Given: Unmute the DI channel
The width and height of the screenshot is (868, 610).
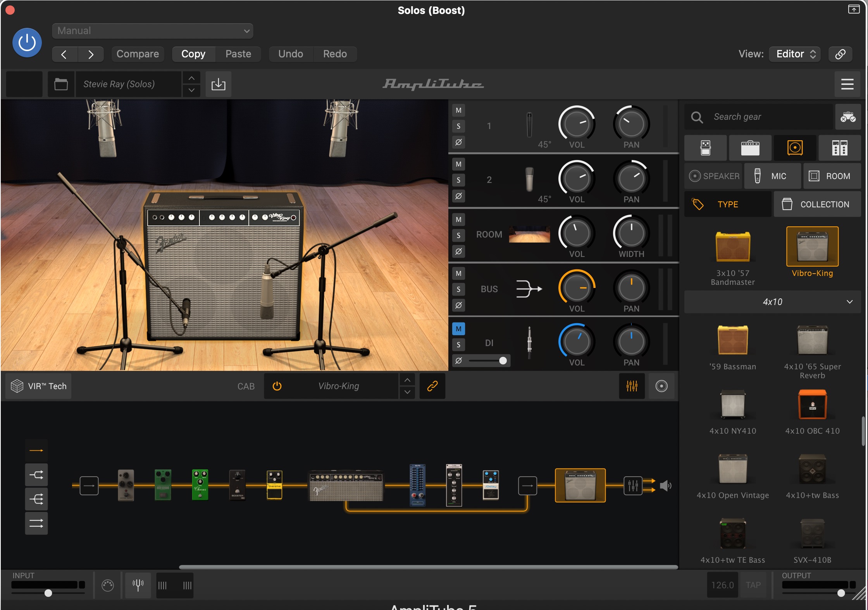Looking at the screenshot, I should coord(458,329).
